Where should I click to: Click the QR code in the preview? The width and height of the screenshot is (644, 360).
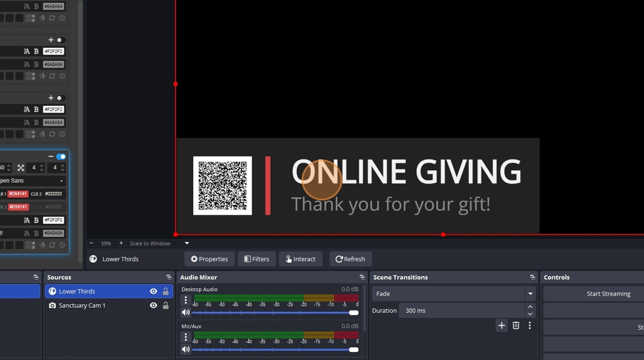[223, 186]
